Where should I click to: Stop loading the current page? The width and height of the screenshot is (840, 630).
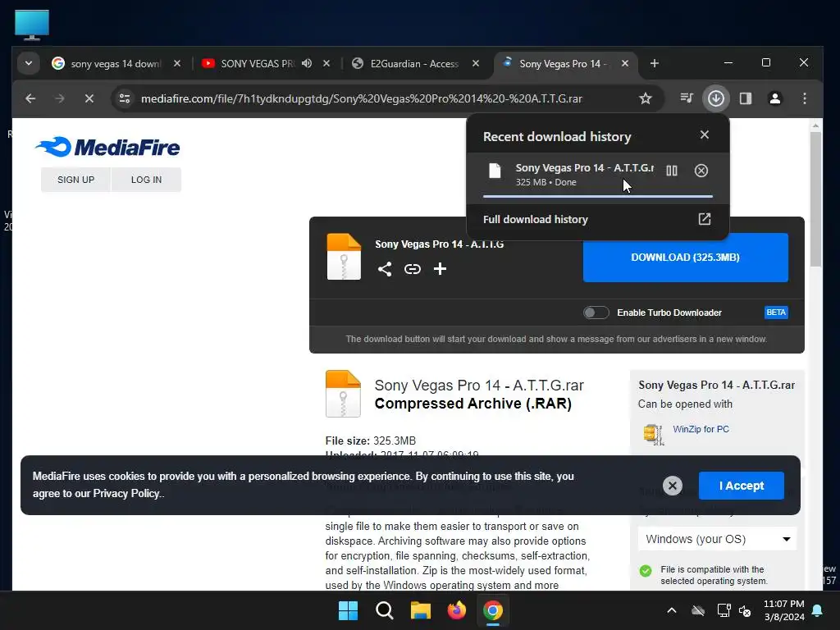89,98
